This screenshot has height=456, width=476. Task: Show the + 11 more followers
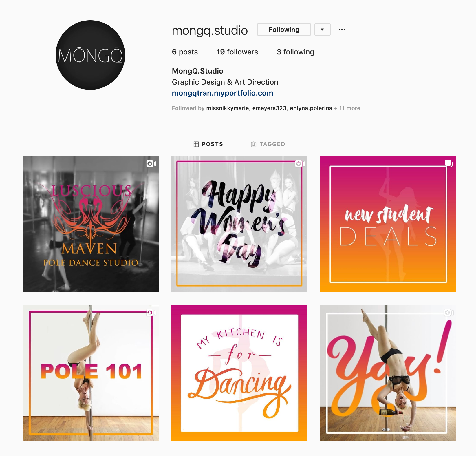(347, 108)
